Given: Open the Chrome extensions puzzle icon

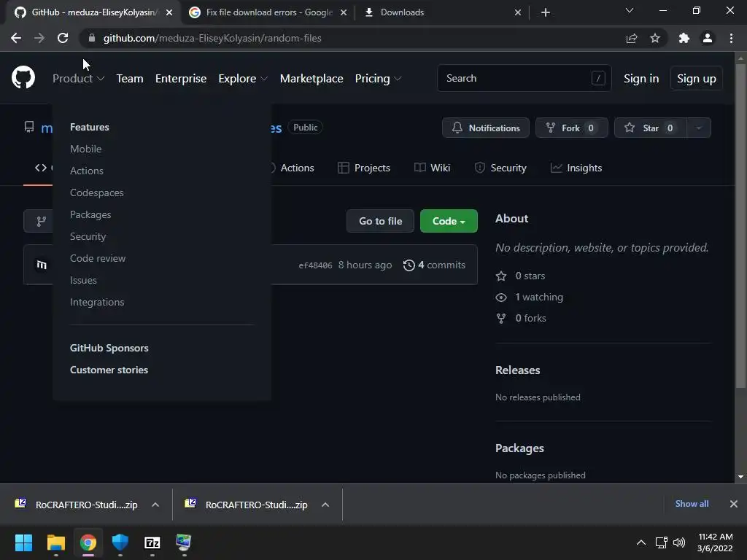Looking at the screenshot, I should click(684, 38).
